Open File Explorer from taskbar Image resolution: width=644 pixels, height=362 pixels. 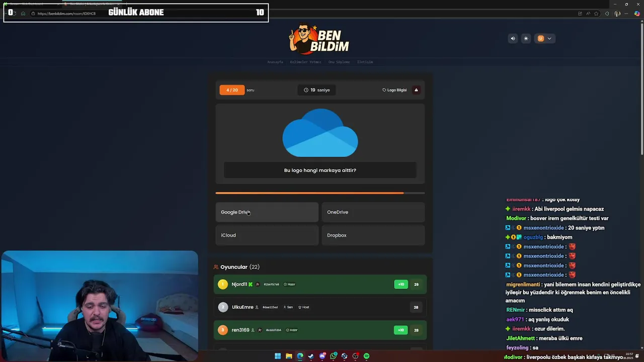coord(289,356)
